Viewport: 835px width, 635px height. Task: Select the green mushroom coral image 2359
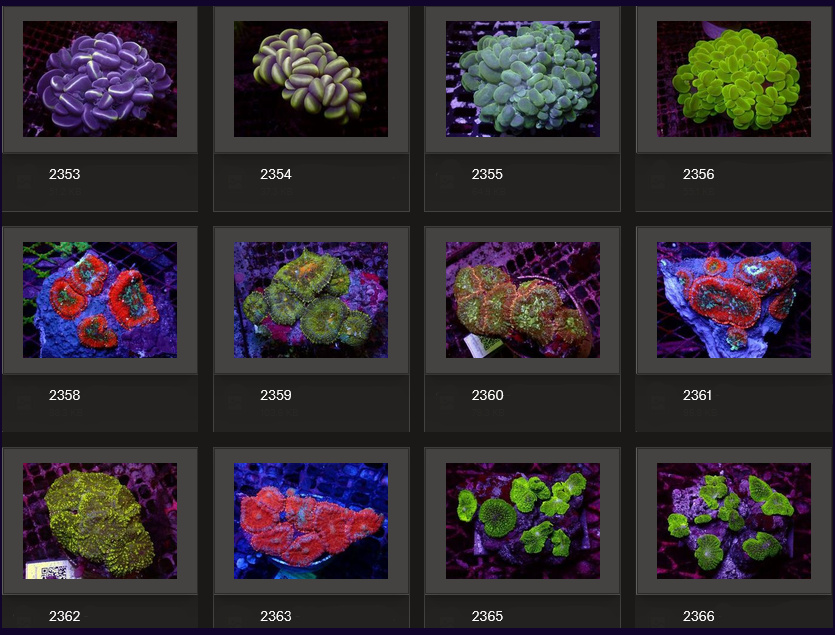pyautogui.click(x=311, y=300)
